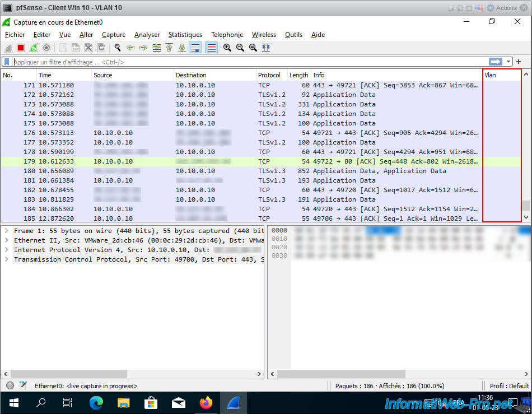The height and width of the screenshot is (414, 532).
Task: Click the packet list scroll down arrow
Action: (526, 217)
